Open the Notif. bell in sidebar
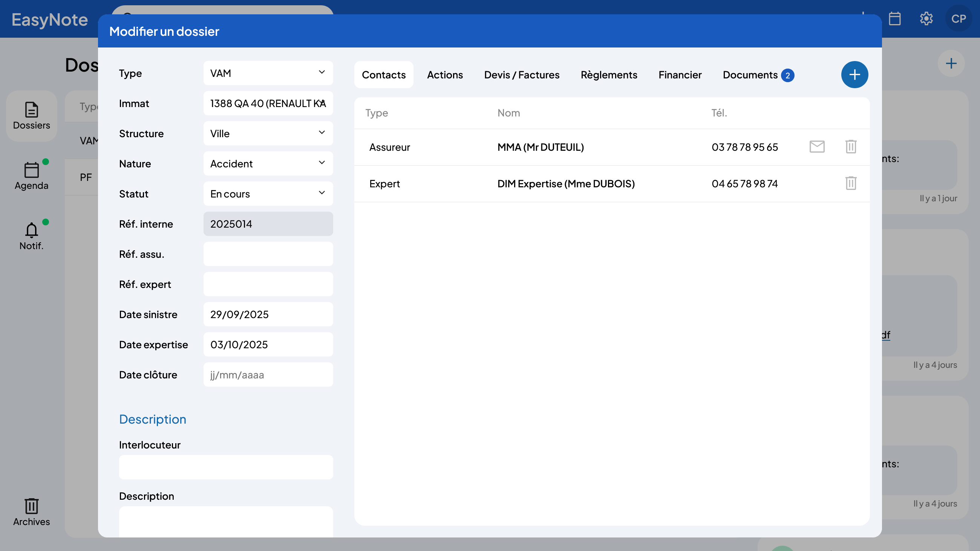This screenshot has height=551, width=980. point(32,236)
